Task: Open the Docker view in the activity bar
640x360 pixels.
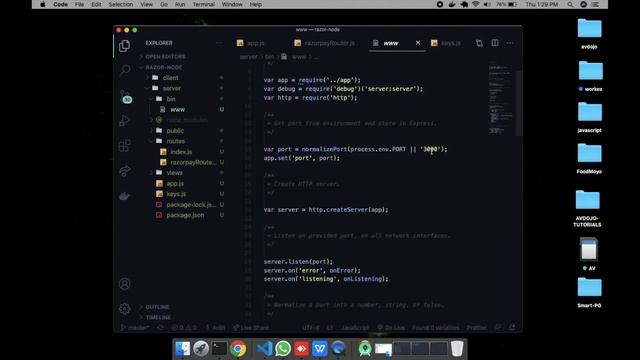Action: pos(124,196)
